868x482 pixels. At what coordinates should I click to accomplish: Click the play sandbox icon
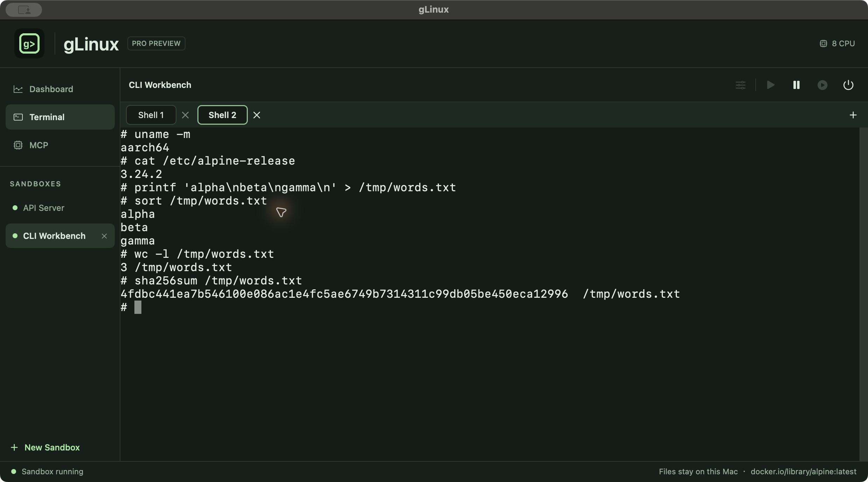(x=771, y=85)
